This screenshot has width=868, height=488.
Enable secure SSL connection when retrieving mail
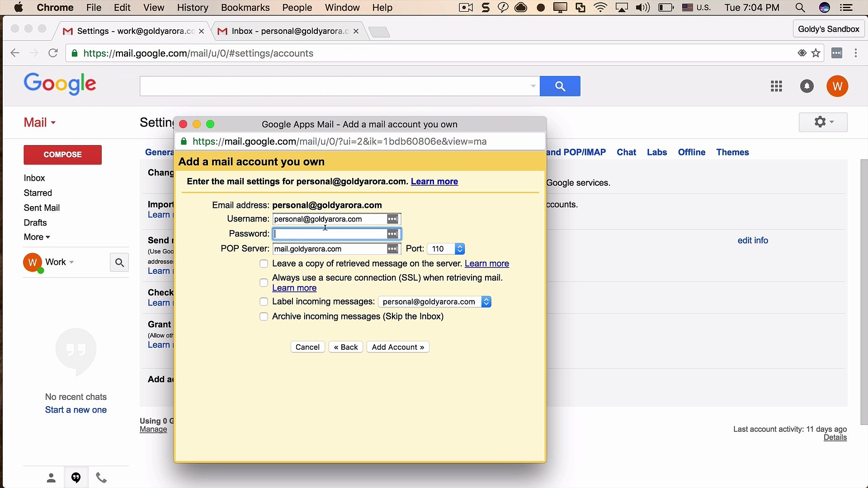click(x=264, y=282)
